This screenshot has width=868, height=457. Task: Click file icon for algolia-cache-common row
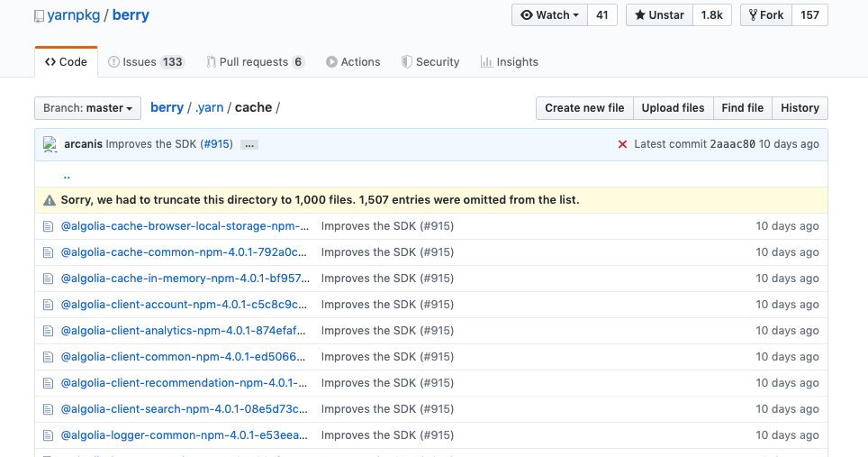click(48, 252)
